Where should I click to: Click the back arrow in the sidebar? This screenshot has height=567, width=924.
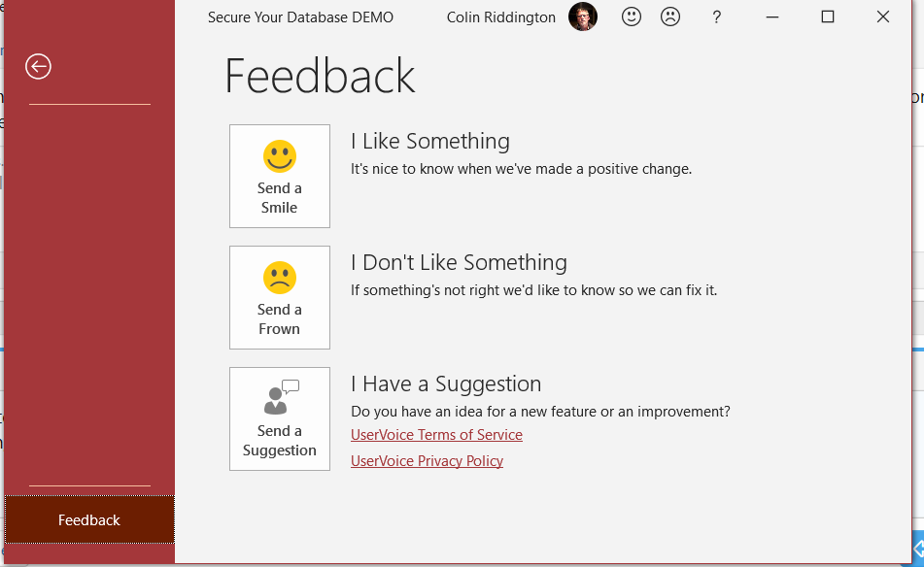click(x=38, y=66)
